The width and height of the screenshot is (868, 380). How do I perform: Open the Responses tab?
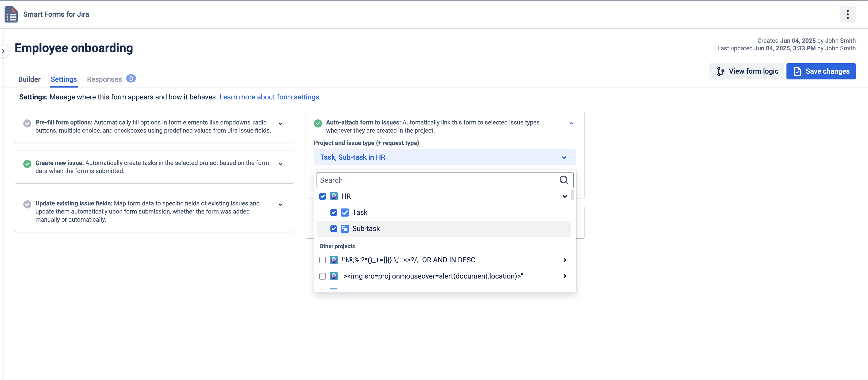click(104, 79)
